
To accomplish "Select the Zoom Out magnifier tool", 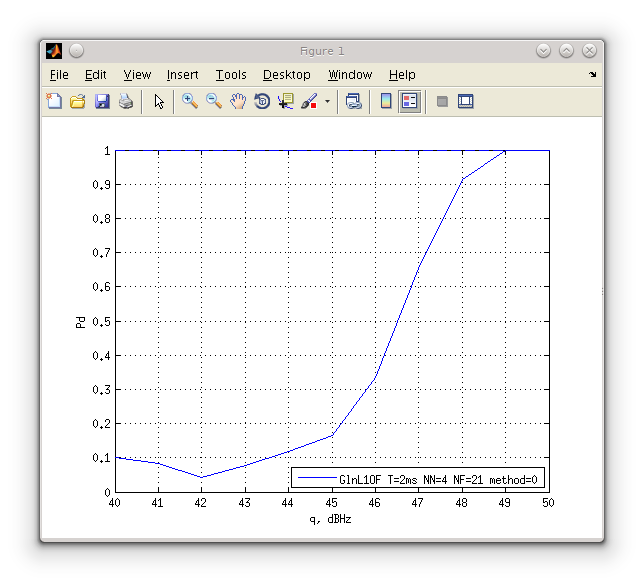I will tap(214, 101).
